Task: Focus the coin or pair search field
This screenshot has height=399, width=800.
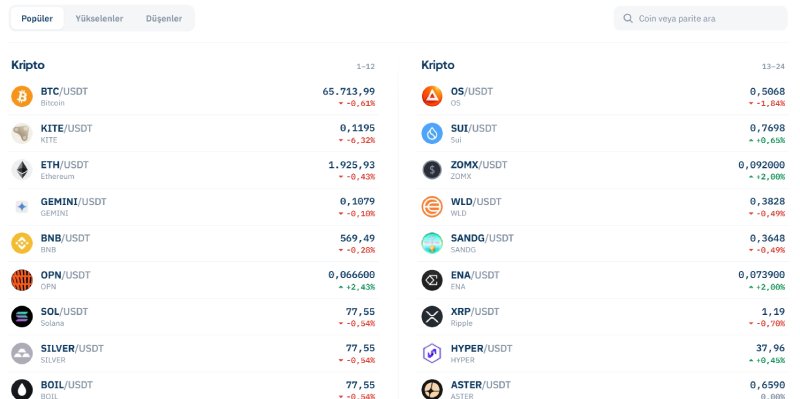Action: click(x=701, y=18)
